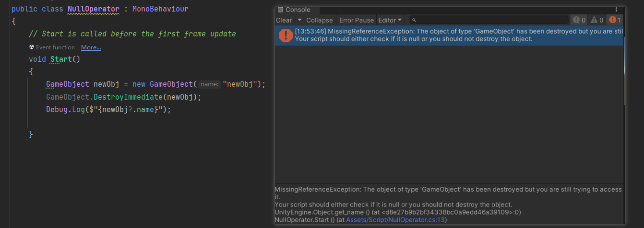The width and height of the screenshot is (644, 228).
Task: Toggle error message filter showing 1
Action: tap(615, 20)
